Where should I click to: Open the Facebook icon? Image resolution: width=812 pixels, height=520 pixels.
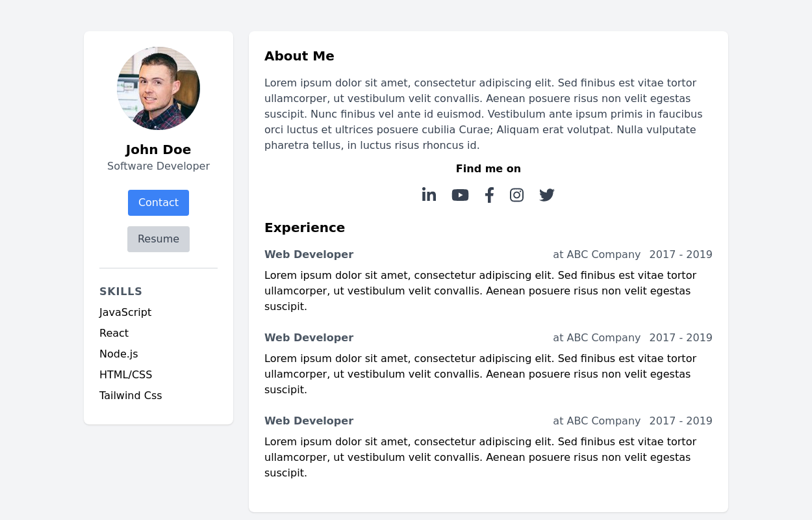click(x=489, y=195)
